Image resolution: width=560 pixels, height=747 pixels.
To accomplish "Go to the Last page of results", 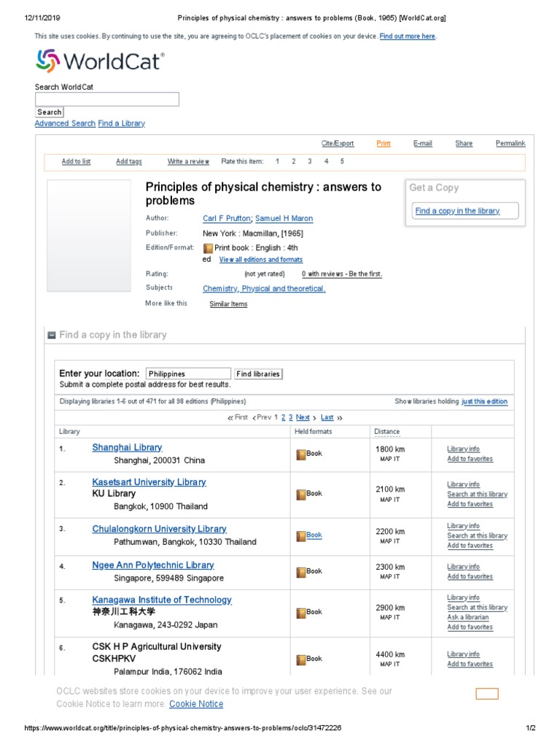I will click(x=327, y=417).
